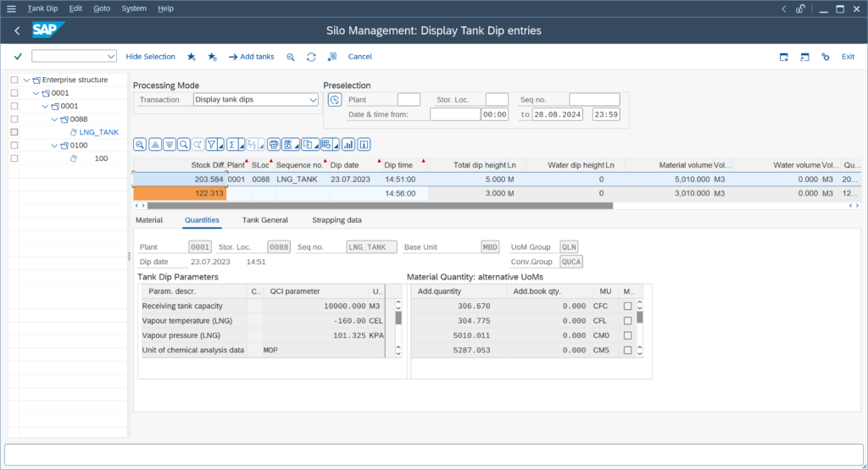The image size is (868, 470).
Task: Open the Edit menu
Action: 75,8
